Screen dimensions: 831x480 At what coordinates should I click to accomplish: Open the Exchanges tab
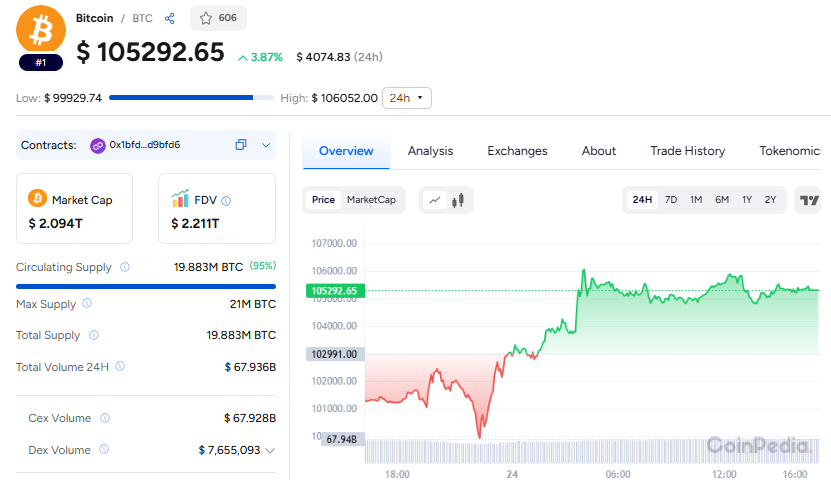pyautogui.click(x=517, y=151)
